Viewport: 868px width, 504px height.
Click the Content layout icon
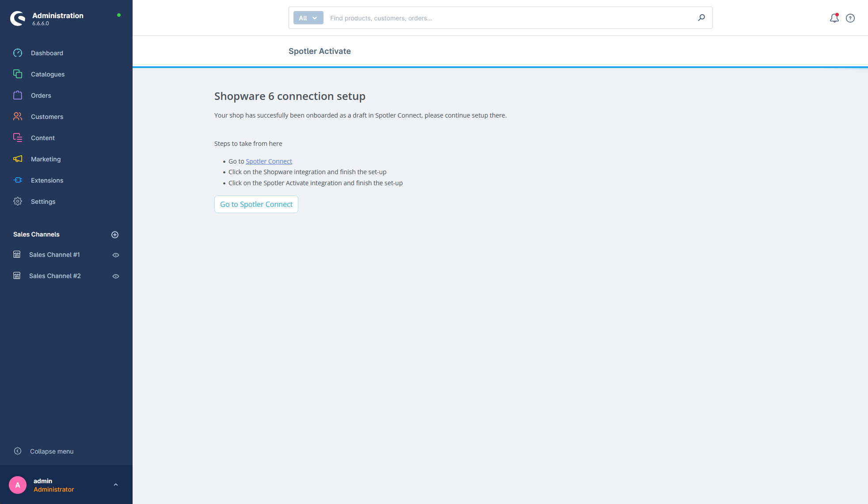click(x=18, y=138)
